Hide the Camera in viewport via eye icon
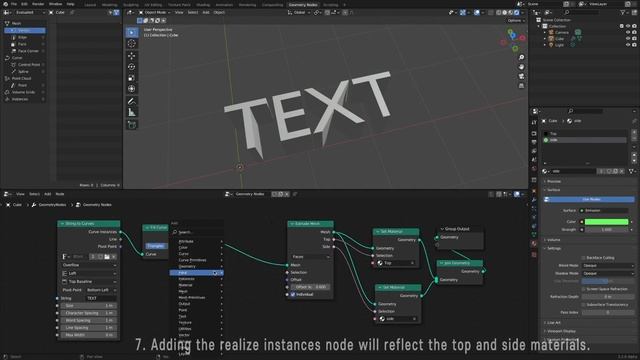Screen dimensions: 640x360 pos(628,32)
